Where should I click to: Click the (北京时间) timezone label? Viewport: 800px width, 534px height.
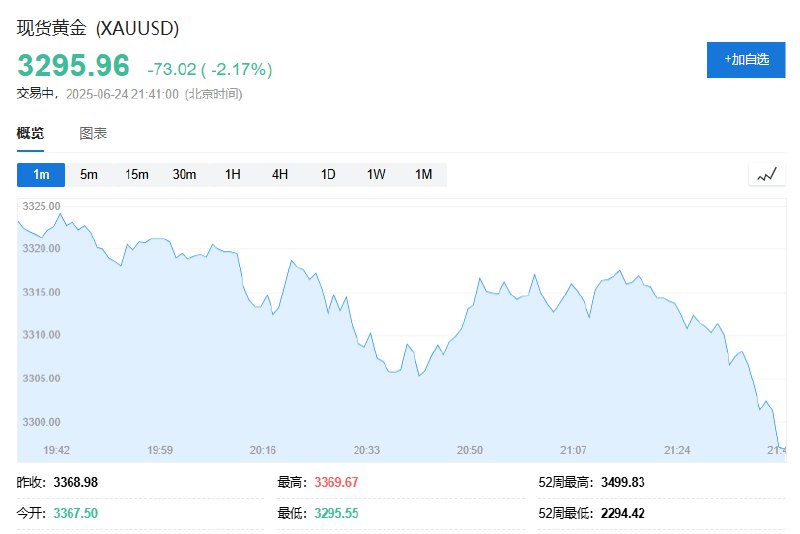click(214, 94)
